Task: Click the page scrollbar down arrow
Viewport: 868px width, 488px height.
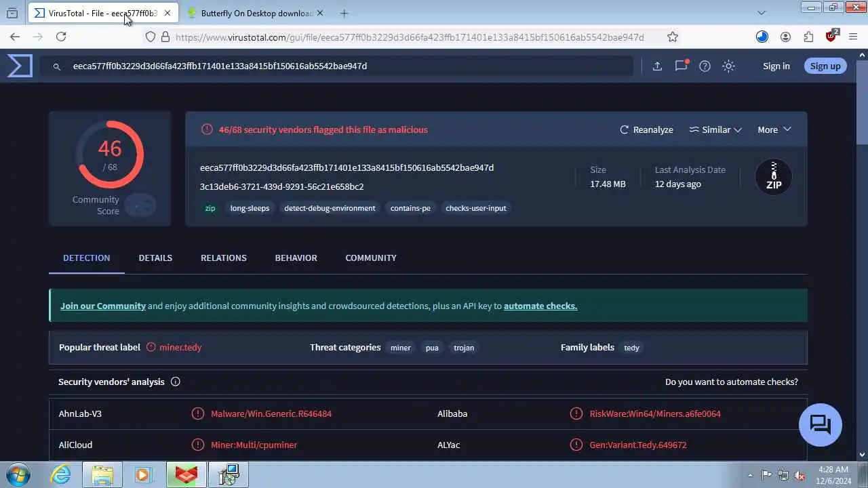Action: (863, 455)
